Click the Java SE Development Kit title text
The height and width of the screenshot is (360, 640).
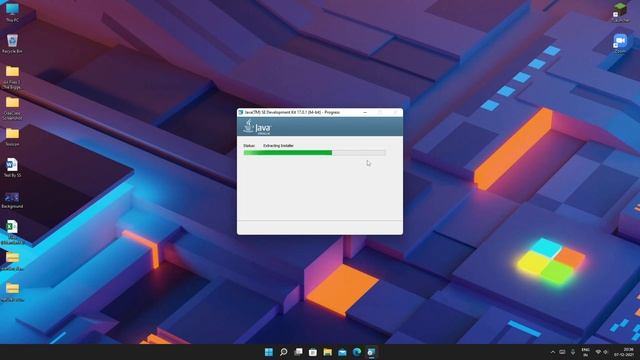[x=292, y=112]
